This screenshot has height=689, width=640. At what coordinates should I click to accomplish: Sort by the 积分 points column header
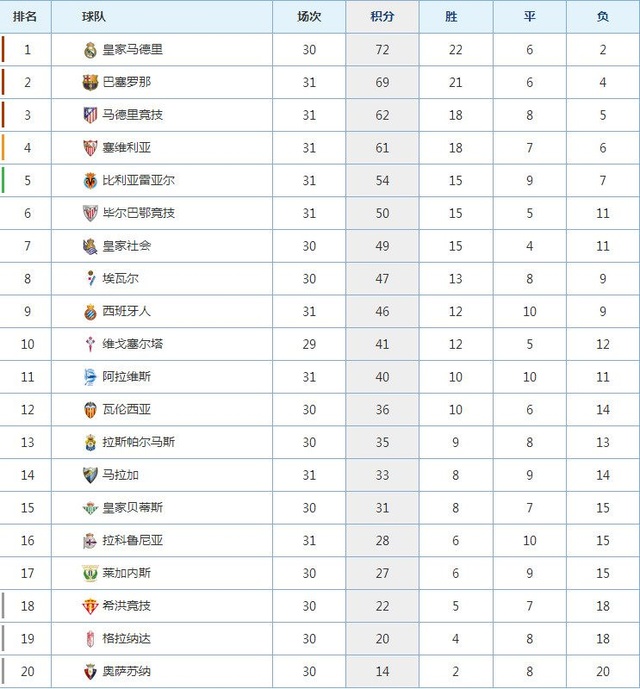[382, 17]
